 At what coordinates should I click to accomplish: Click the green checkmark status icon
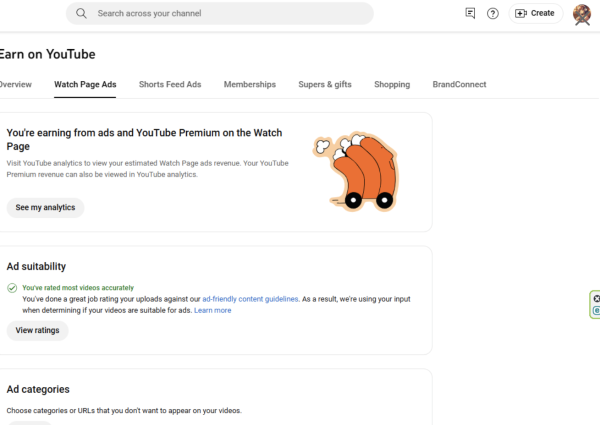point(12,288)
